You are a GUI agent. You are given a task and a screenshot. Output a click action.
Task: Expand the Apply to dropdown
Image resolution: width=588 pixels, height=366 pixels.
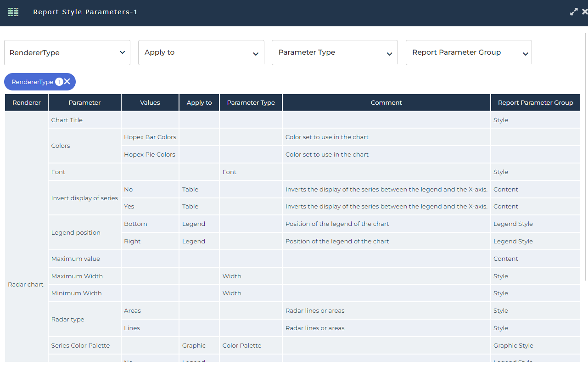[201, 53]
